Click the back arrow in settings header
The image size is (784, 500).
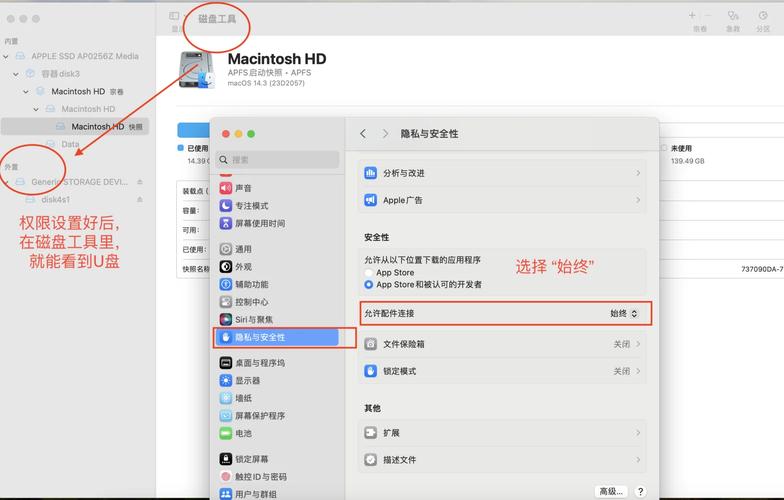pyautogui.click(x=363, y=134)
